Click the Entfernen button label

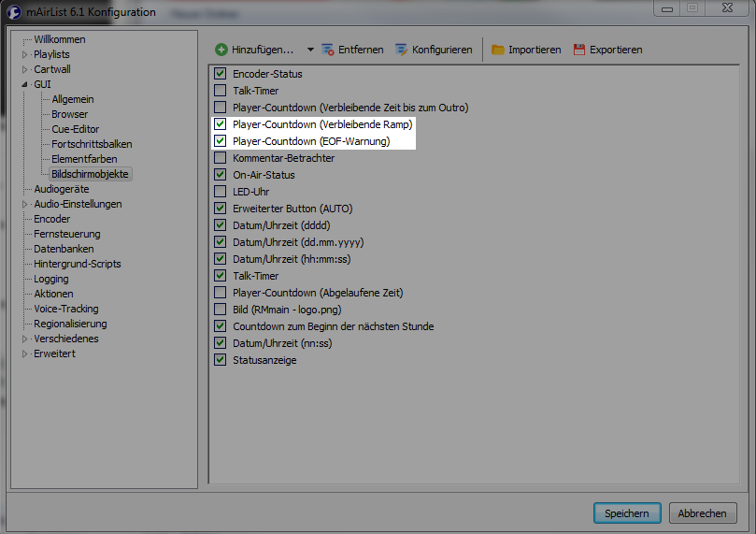coord(361,50)
